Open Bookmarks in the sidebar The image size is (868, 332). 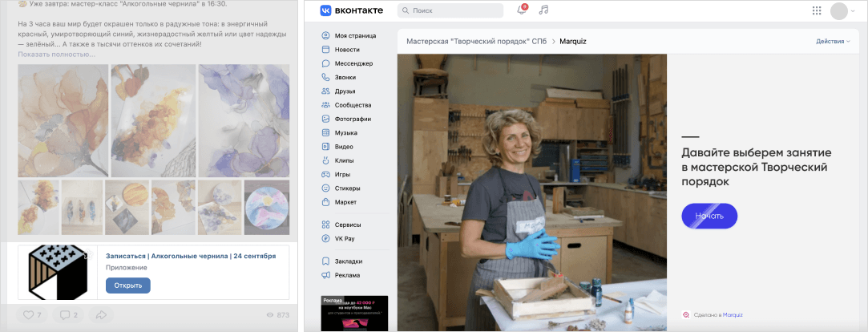pyautogui.click(x=348, y=261)
